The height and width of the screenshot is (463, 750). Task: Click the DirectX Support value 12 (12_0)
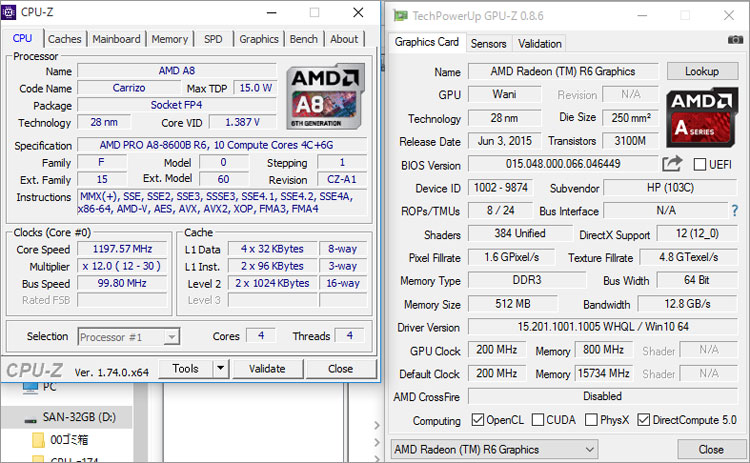[x=697, y=233]
